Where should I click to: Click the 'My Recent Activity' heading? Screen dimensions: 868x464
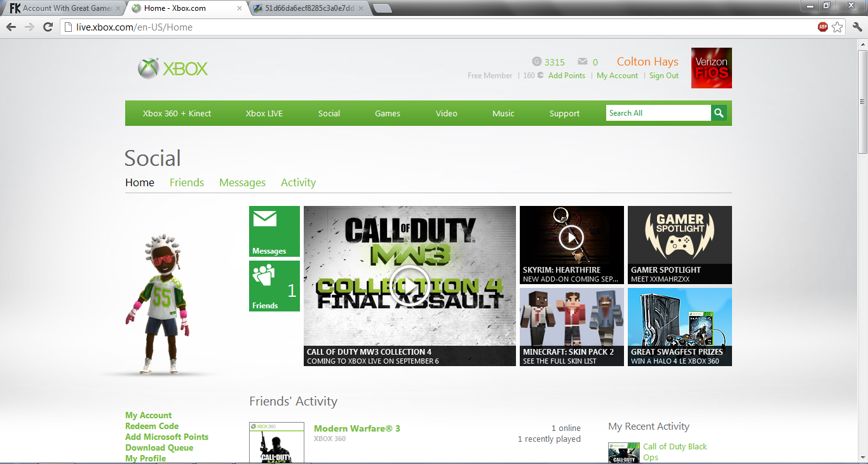coord(649,426)
